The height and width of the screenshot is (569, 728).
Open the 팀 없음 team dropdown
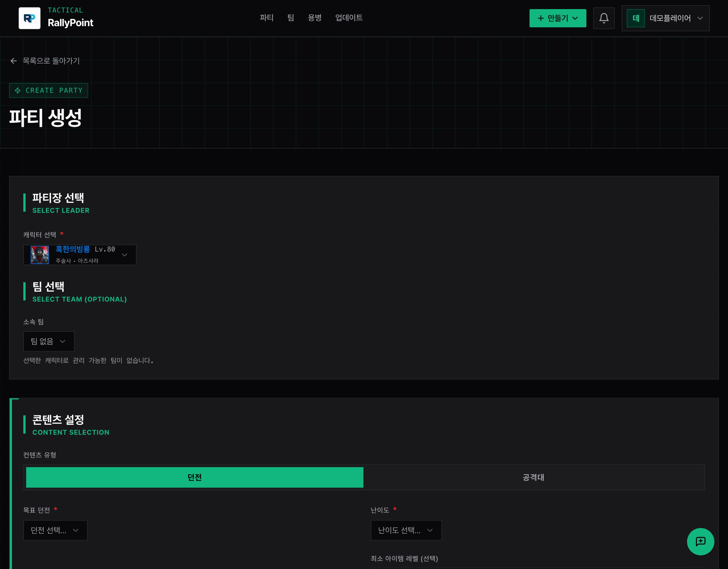49,341
